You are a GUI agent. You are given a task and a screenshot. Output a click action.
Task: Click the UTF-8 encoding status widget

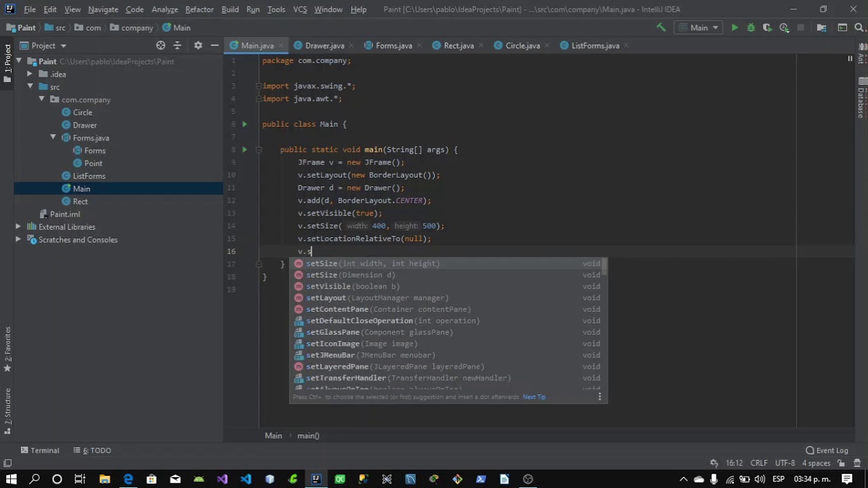coord(785,463)
